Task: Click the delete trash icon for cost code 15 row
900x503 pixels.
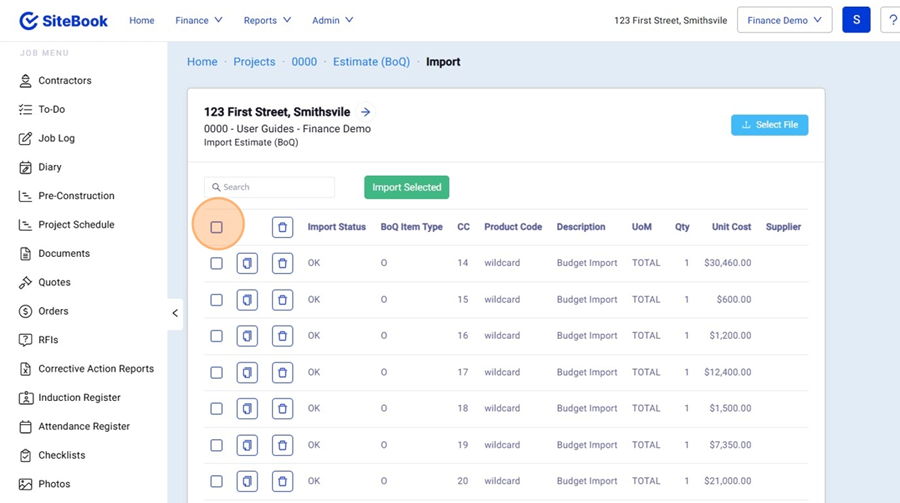Action: [282, 300]
